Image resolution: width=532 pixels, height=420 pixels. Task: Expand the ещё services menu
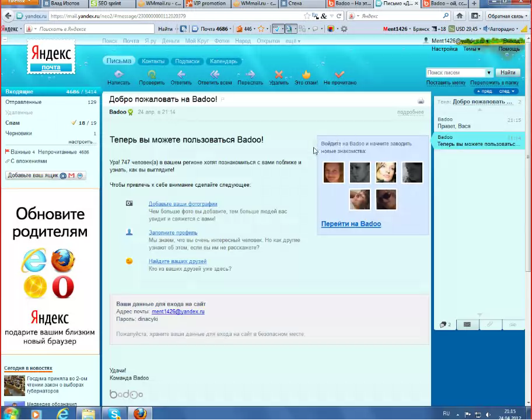[x=293, y=41]
